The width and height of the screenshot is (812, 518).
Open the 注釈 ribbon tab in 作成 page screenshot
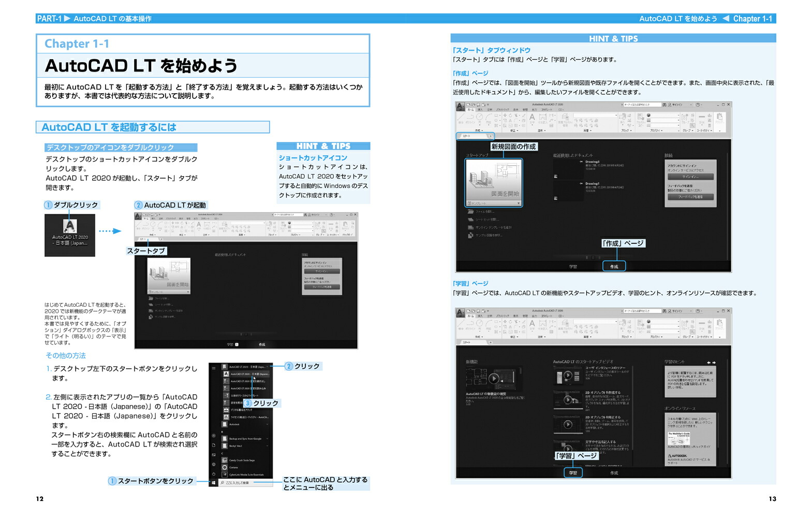click(x=490, y=109)
